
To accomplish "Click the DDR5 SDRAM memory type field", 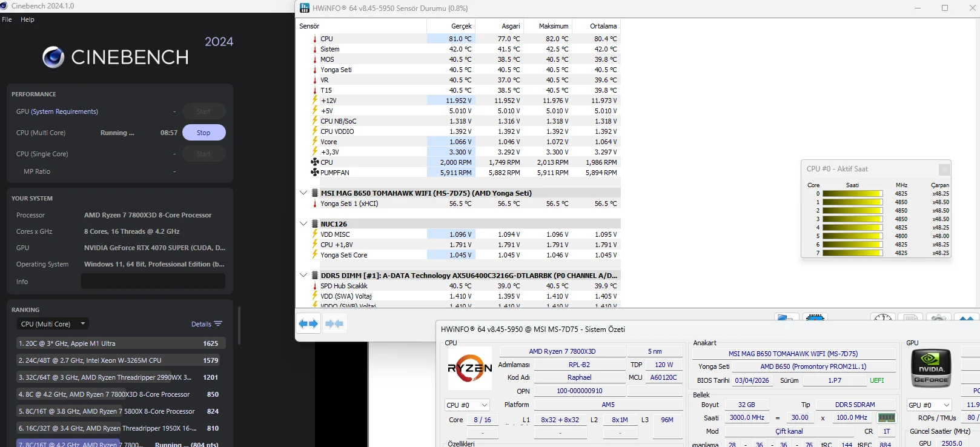I will pos(855,405).
